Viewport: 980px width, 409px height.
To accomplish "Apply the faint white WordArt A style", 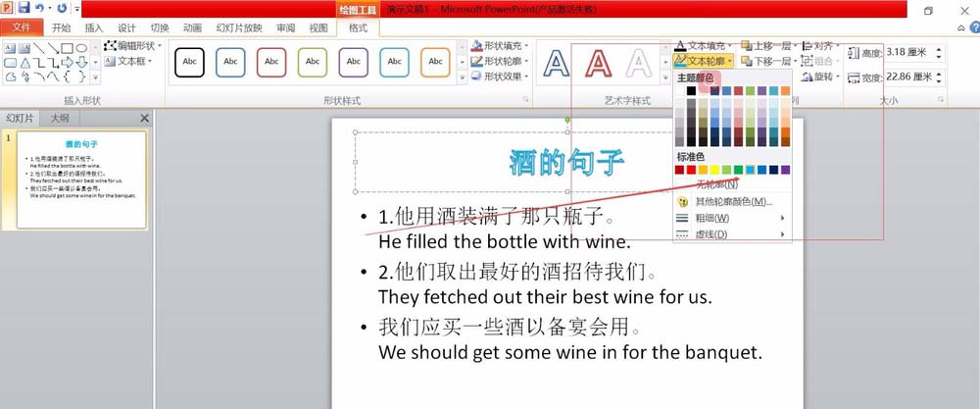I will [x=639, y=63].
